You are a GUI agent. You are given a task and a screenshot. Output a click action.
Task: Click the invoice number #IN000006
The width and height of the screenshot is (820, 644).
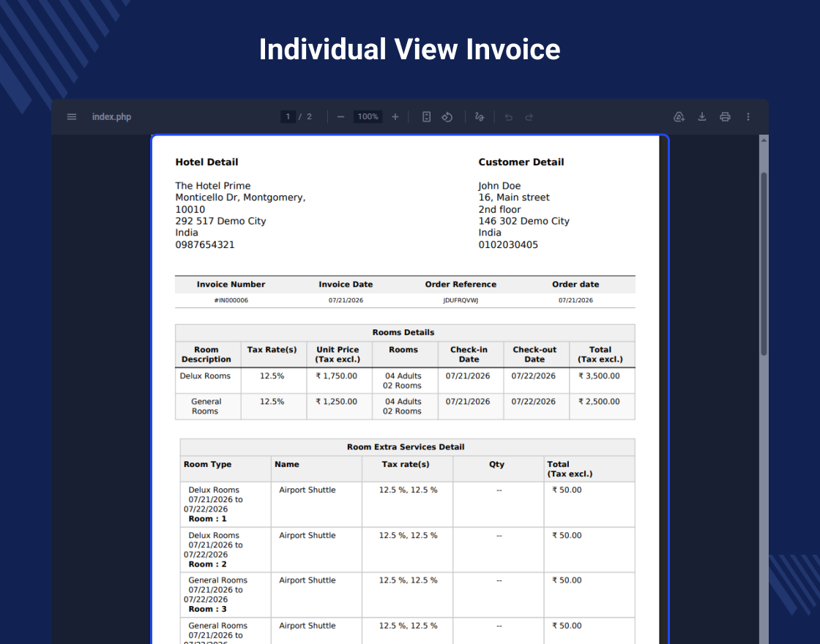(231, 300)
